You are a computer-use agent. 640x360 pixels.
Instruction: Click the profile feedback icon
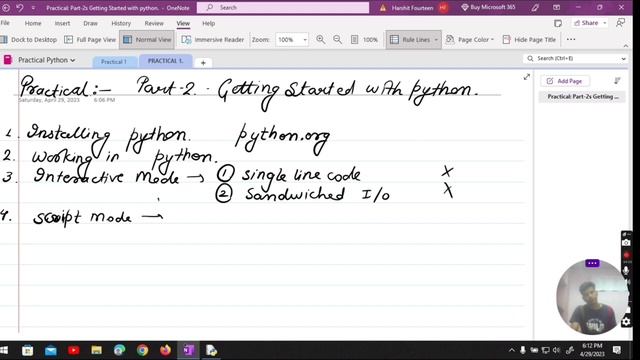tap(620, 23)
